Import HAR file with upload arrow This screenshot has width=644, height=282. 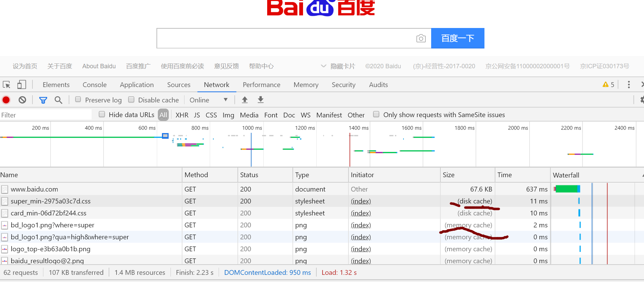pyautogui.click(x=245, y=100)
